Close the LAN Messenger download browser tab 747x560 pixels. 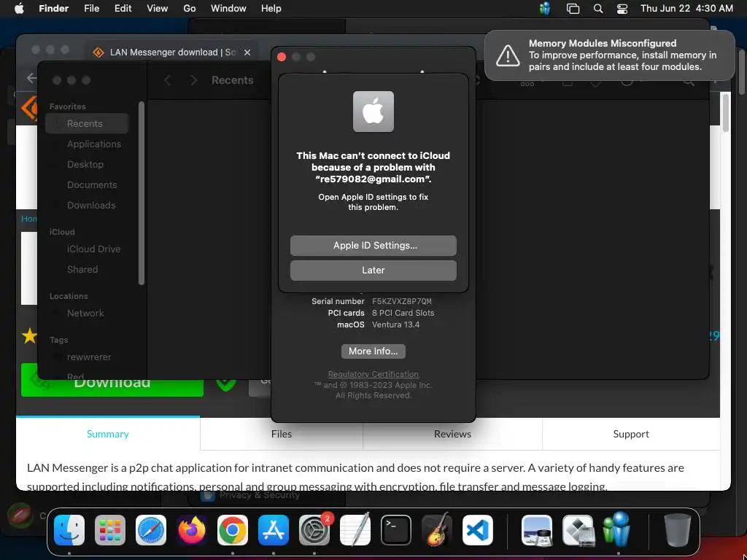click(247, 52)
